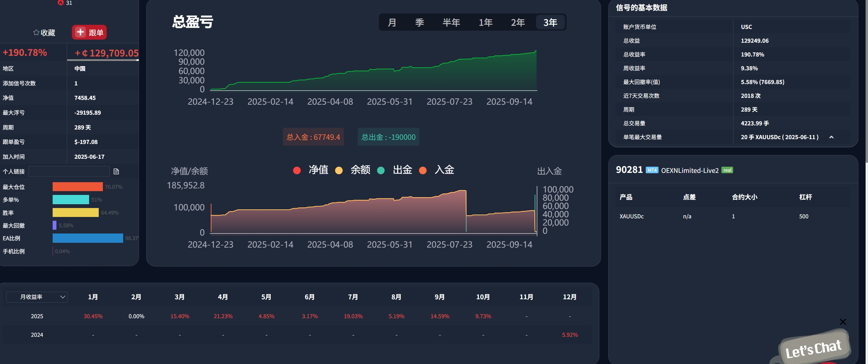Click the page's vertical scrollbar
This screenshot has height=364, width=868.
pyautogui.click(x=866, y=81)
